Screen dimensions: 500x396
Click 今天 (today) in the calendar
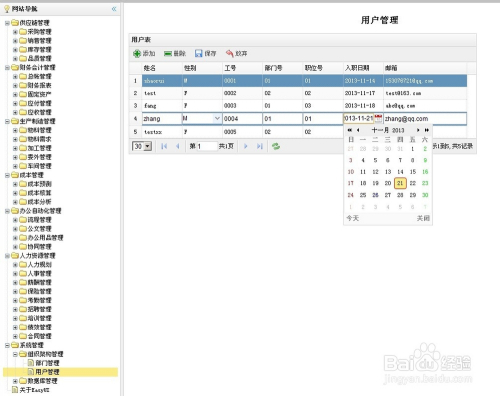pyautogui.click(x=353, y=218)
